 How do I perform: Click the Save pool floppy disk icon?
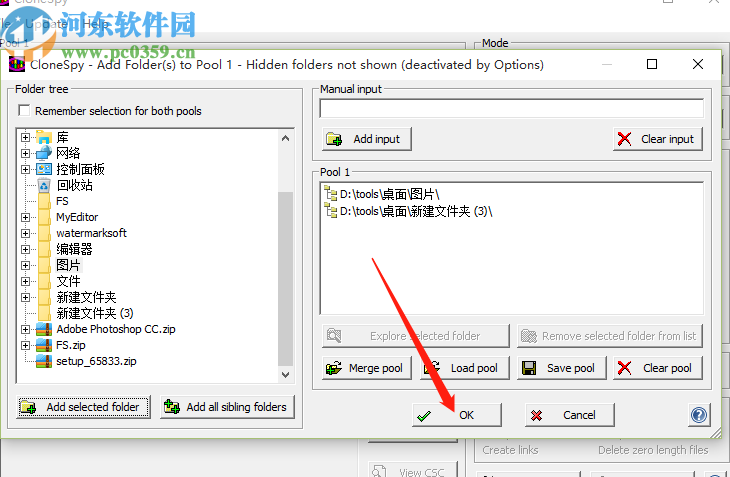[529, 368]
